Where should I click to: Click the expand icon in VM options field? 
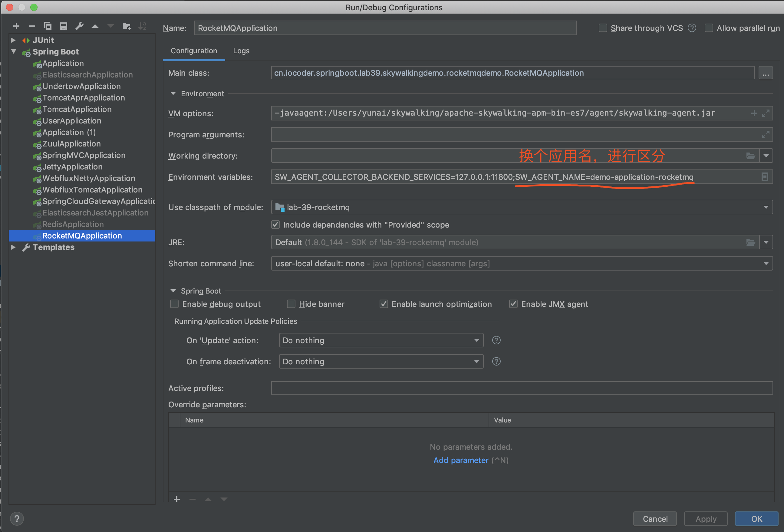coord(766,113)
